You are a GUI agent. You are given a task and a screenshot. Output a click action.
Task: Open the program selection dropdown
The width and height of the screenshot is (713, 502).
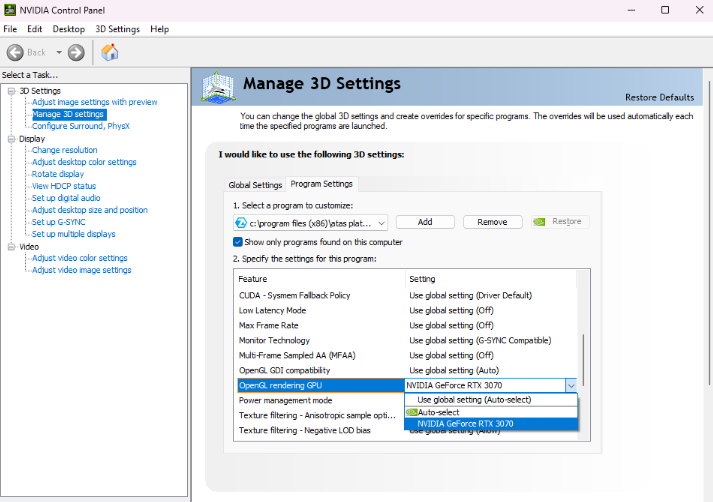[311, 223]
